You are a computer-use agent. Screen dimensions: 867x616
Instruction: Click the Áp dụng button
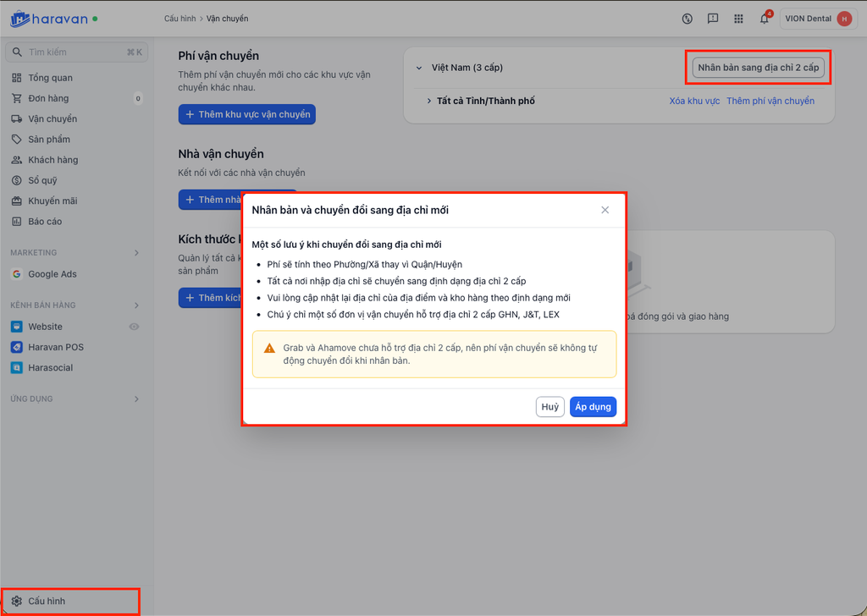pos(593,407)
